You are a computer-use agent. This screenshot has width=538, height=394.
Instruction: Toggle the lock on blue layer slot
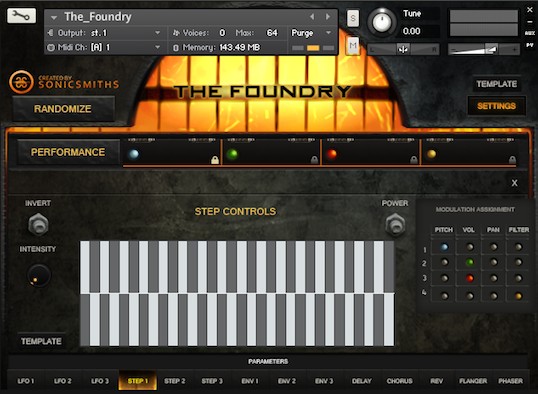(x=215, y=160)
